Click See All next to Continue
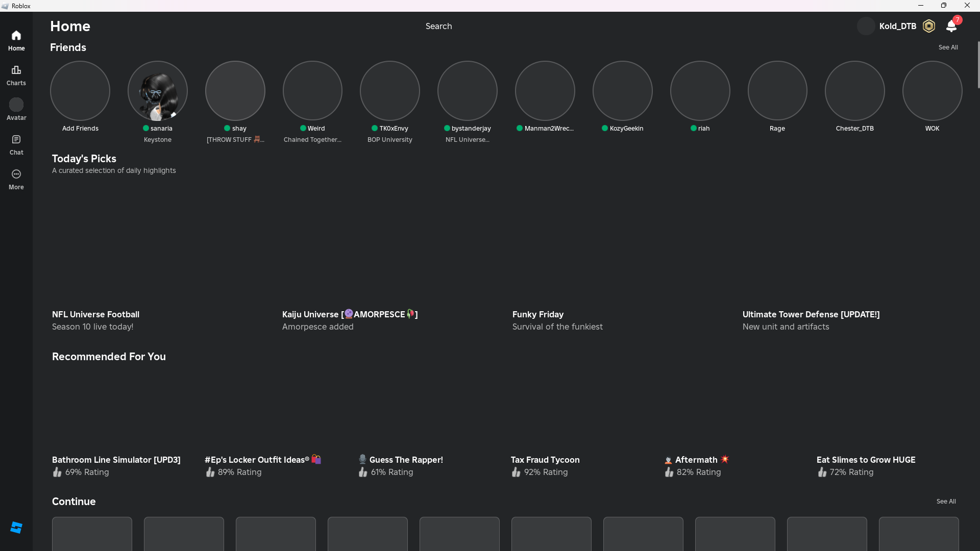Viewport: 980px width, 551px height. click(x=946, y=502)
